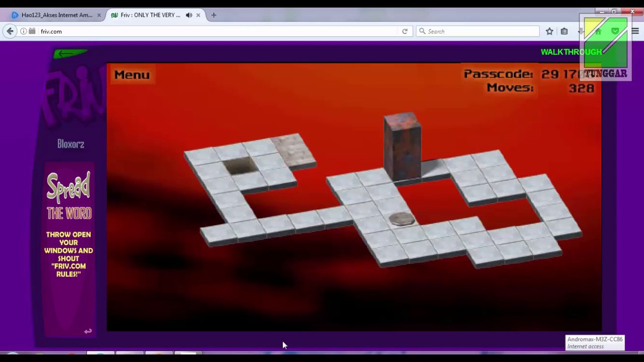644x362 pixels.
Task: Mute the audio on the Friv tab
Action: (x=189, y=15)
